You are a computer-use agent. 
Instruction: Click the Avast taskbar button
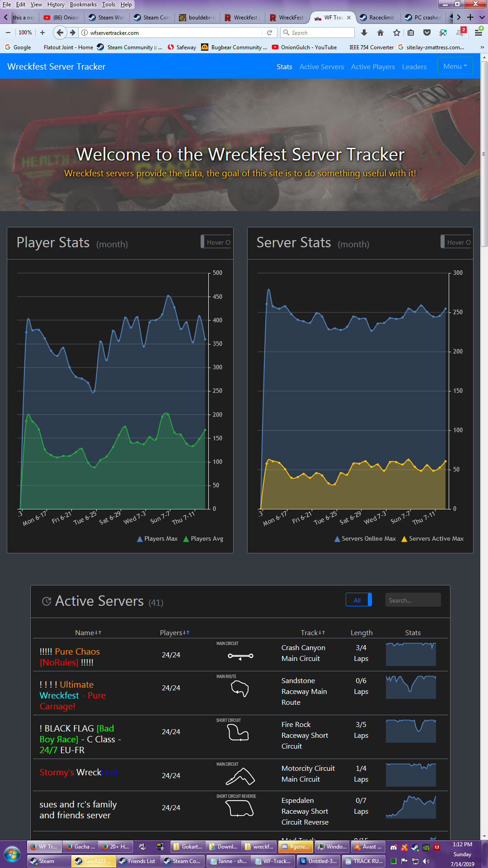pos(369,847)
